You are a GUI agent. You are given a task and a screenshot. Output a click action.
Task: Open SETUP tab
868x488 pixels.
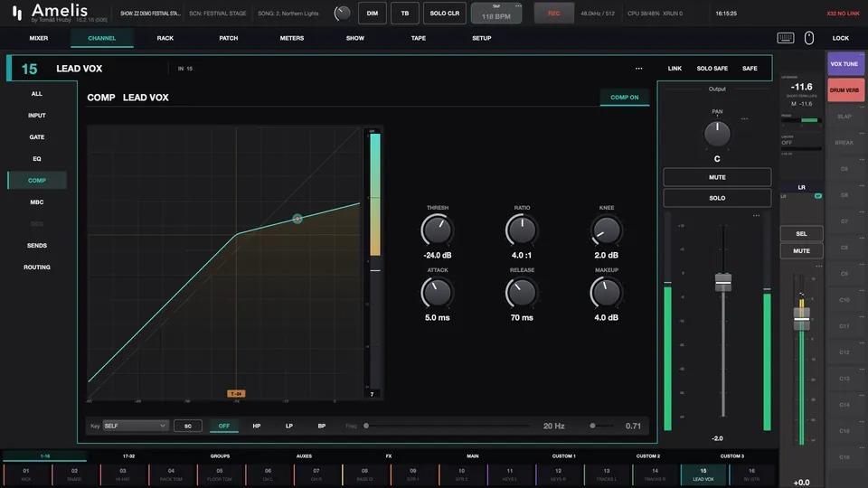pos(482,38)
